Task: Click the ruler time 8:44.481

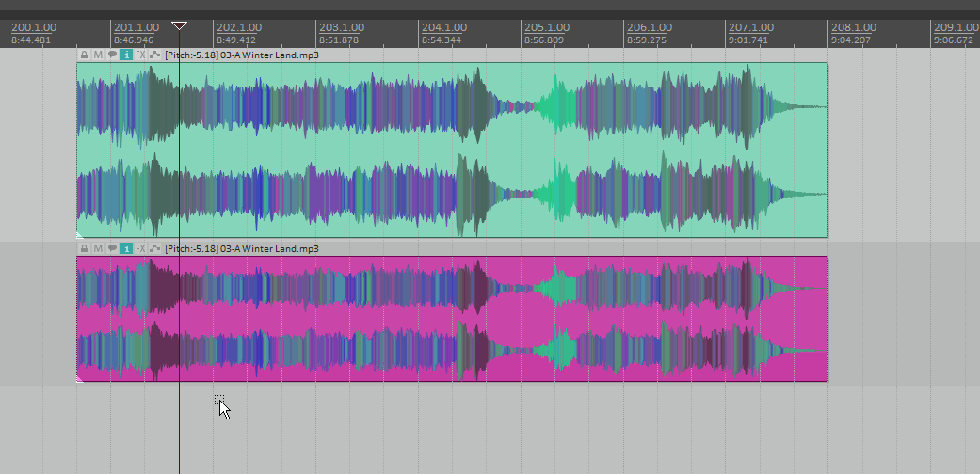Action: coord(31,39)
